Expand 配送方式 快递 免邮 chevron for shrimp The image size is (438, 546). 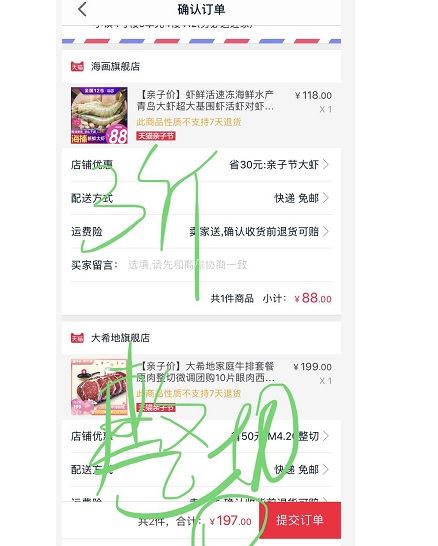coord(326,198)
